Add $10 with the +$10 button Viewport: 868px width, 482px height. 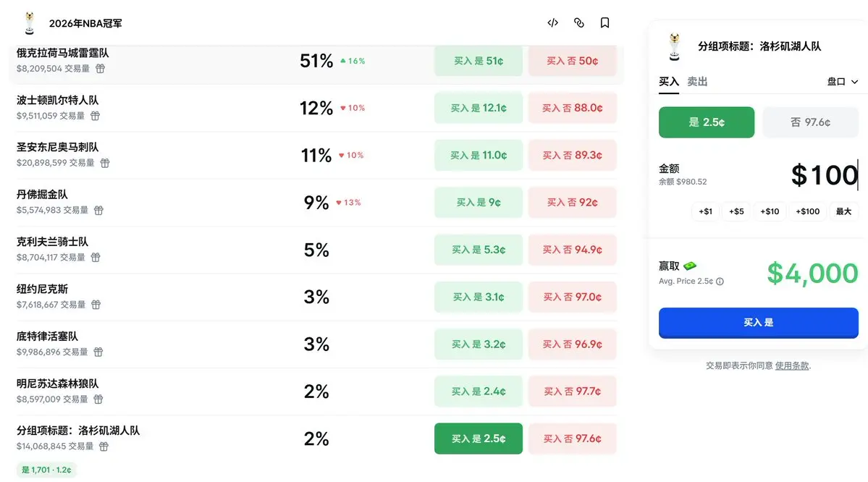(768, 211)
